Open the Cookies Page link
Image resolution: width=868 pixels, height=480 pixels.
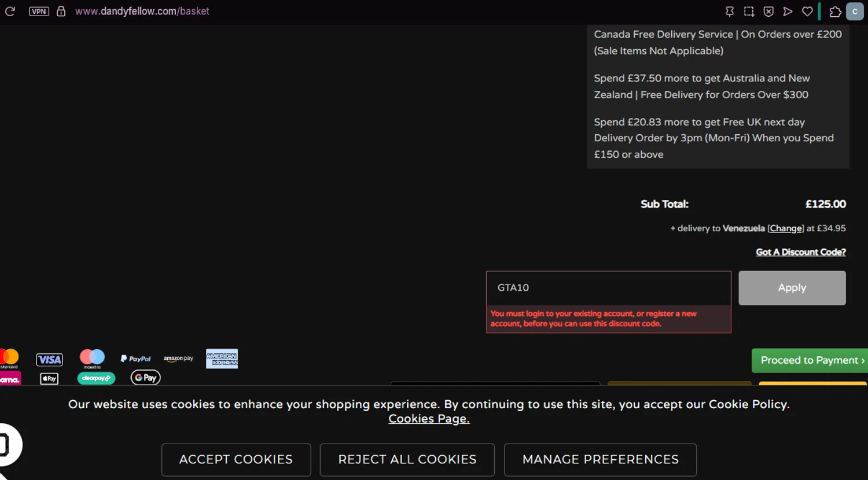click(x=429, y=419)
